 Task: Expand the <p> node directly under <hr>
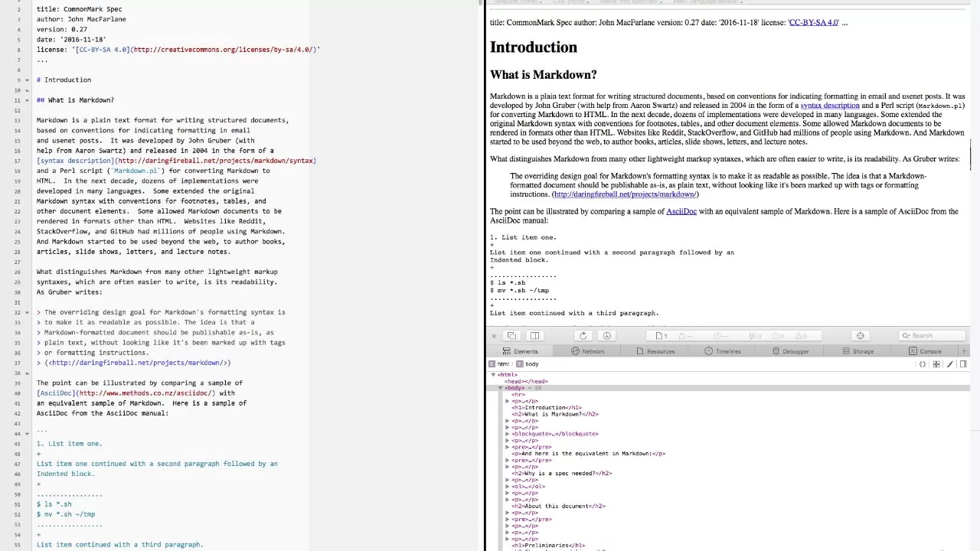tap(508, 401)
